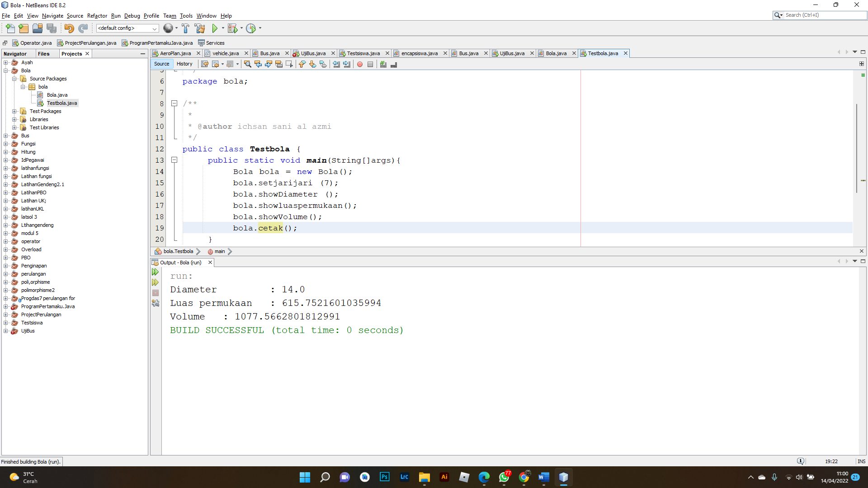
Task: Switch to the Files panel tab
Action: 44,54
